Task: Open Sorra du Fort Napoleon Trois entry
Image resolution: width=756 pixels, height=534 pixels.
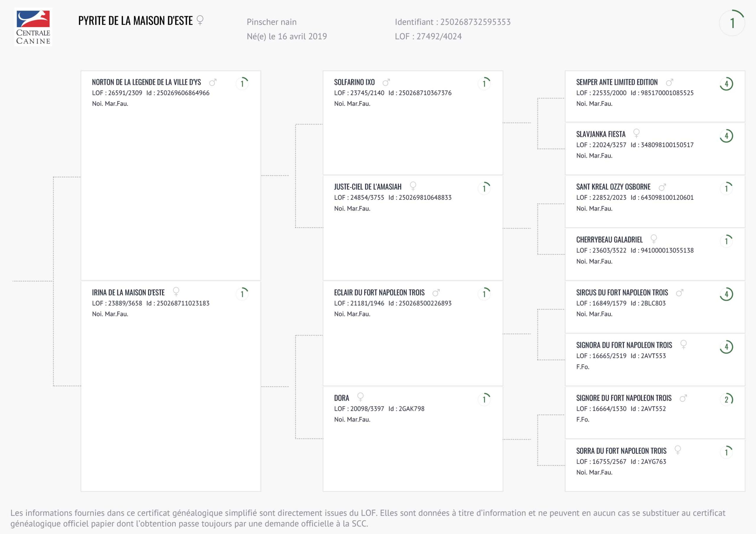Action: click(621, 451)
